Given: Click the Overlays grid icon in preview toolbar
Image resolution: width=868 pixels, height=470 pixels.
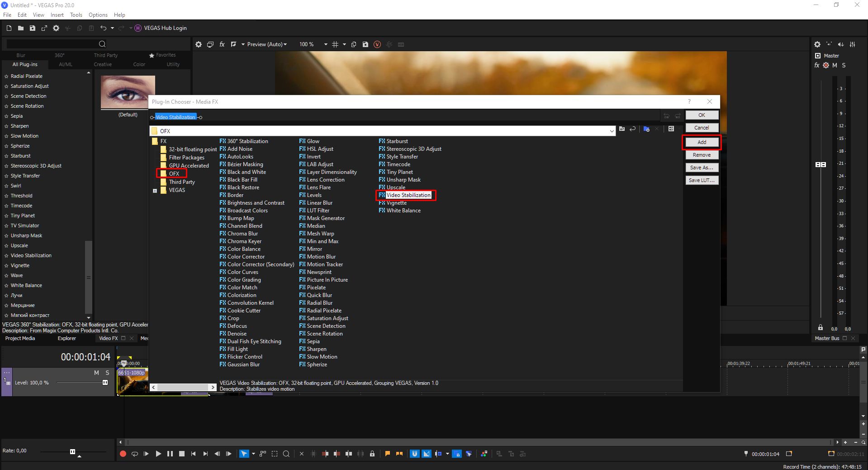Looking at the screenshot, I should coord(335,44).
